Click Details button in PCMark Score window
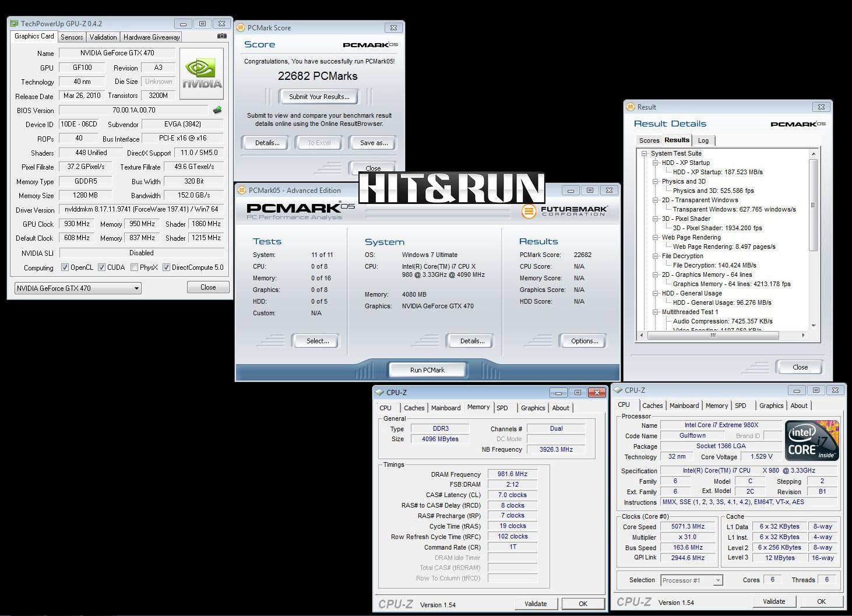Image resolution: width=852 pixels, height=616 pixels. click(267, 143)
